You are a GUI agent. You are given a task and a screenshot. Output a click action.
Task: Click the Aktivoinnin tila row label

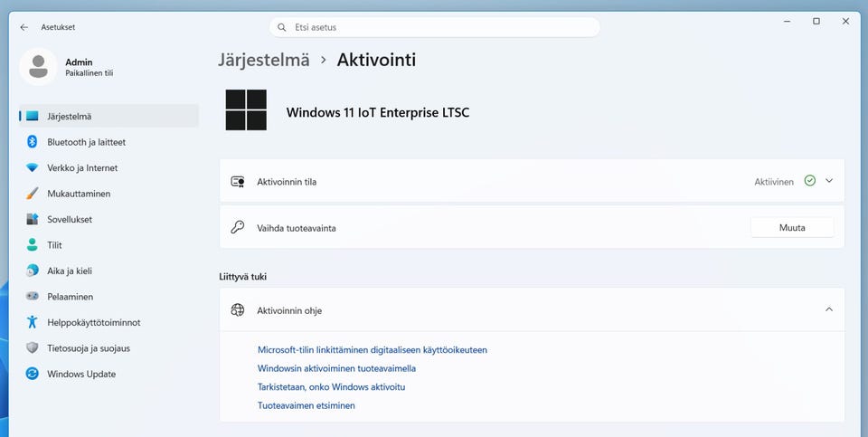point(287,182)
